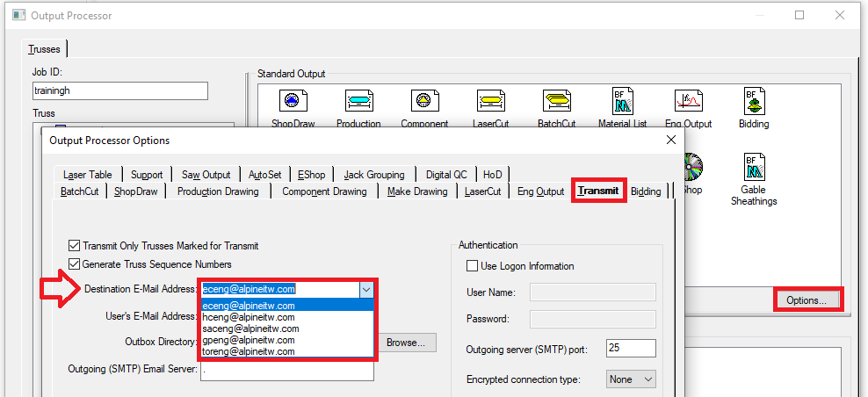Viewport: 868px width, 397px height.
Task: Click the Gable Sheathings icon
Action: tap(753, 167)
